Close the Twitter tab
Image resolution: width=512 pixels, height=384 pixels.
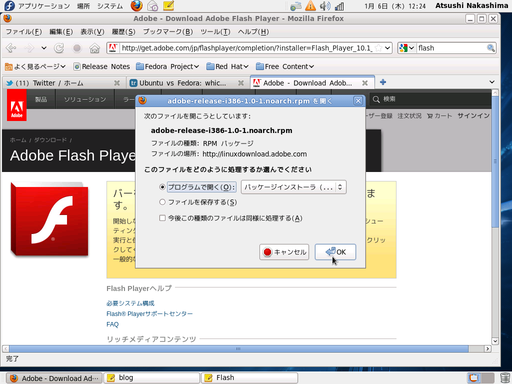(x=117, y=83)
